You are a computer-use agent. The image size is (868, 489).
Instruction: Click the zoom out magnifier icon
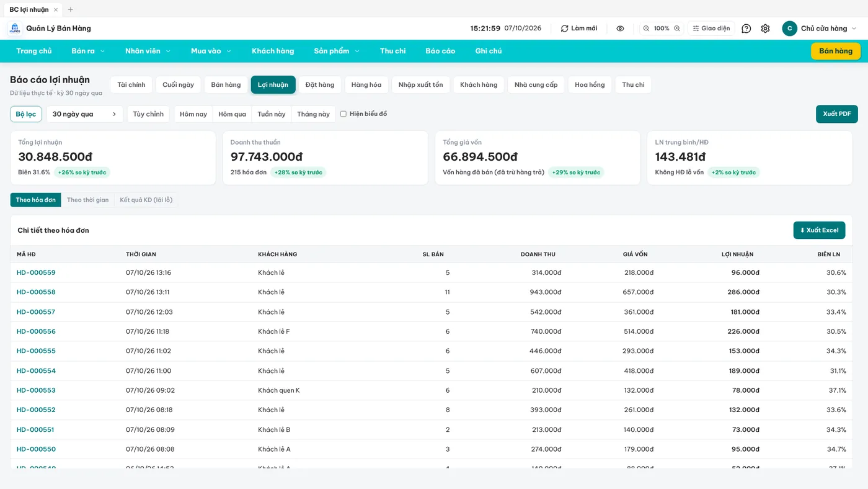click(646, 29)
